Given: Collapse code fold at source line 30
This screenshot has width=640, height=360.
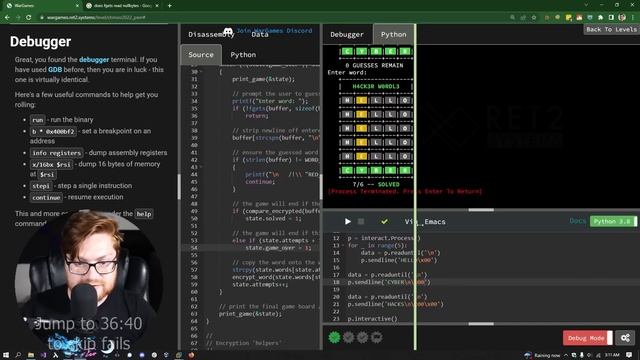Looking at the screenshot, I should (x=201, y=72).
